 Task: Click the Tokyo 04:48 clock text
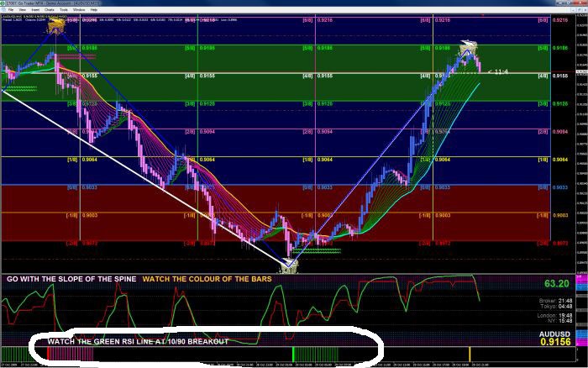(556, 307)
